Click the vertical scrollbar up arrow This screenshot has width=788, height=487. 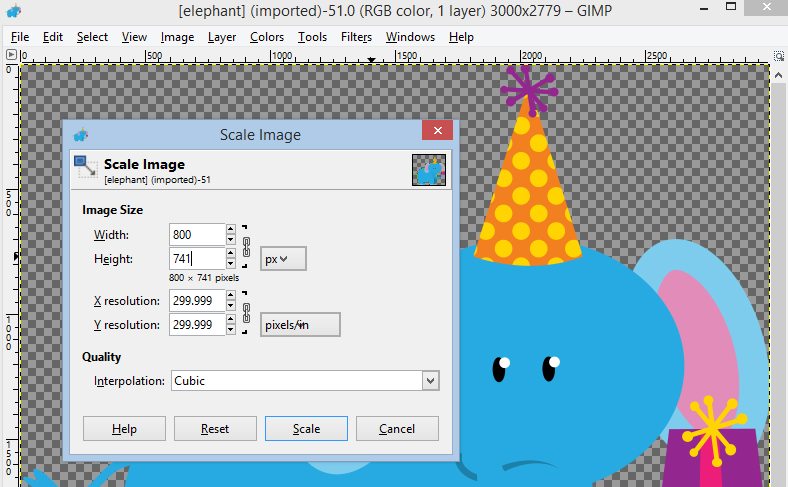tap(778, 75)
